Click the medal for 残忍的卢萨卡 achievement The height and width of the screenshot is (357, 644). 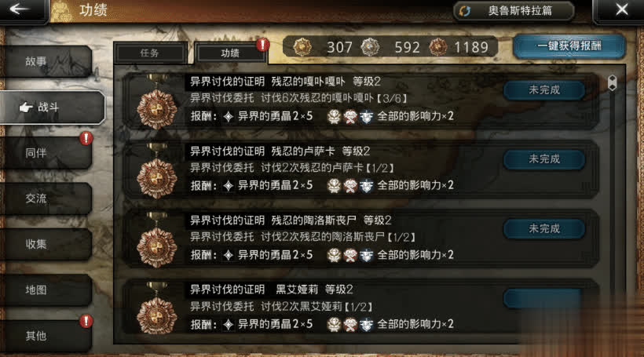(x=156, y=173)
